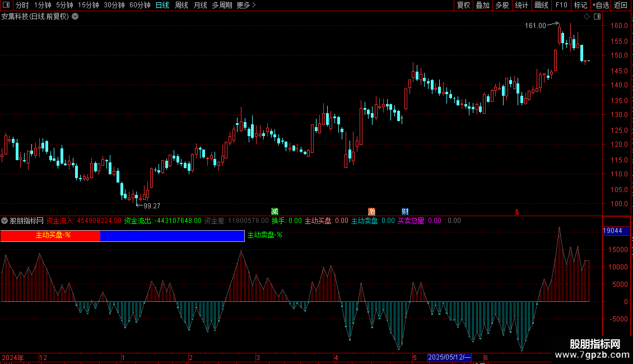Click the green 主动卖盘-% label

[265, 235]
